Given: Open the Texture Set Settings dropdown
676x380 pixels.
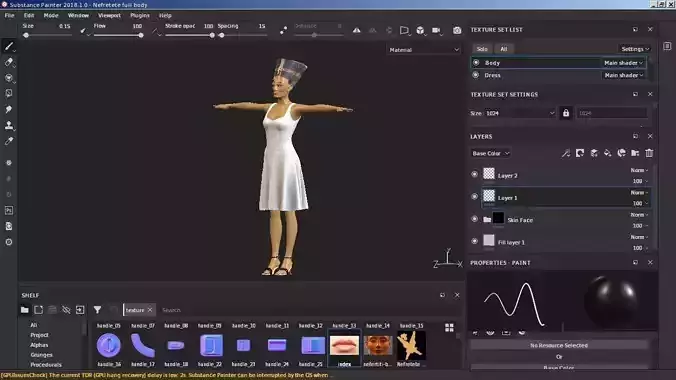Looking at the screenshot, I should click(x=635, y=49).
